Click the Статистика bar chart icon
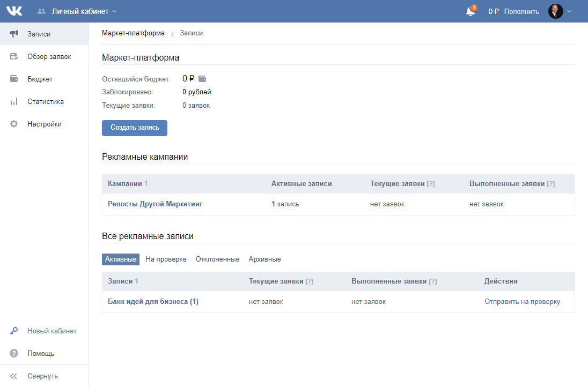 click(x=14, y=101)
